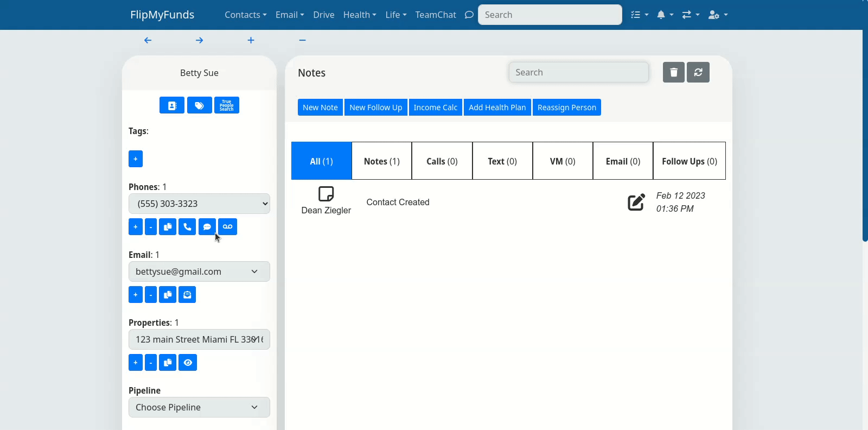This screenshot has height=430, width=868.
Task: Select the Follow Ups (0) tab
Action: point(689,161)
